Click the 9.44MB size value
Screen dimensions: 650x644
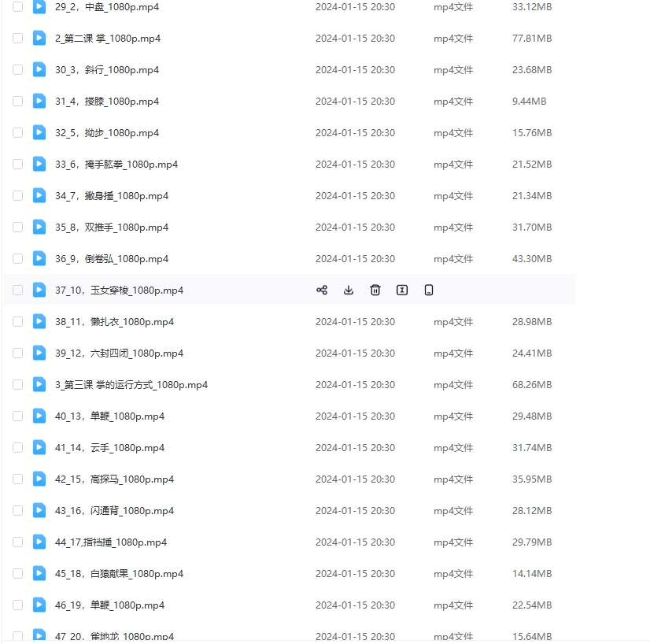pos(530,102)
